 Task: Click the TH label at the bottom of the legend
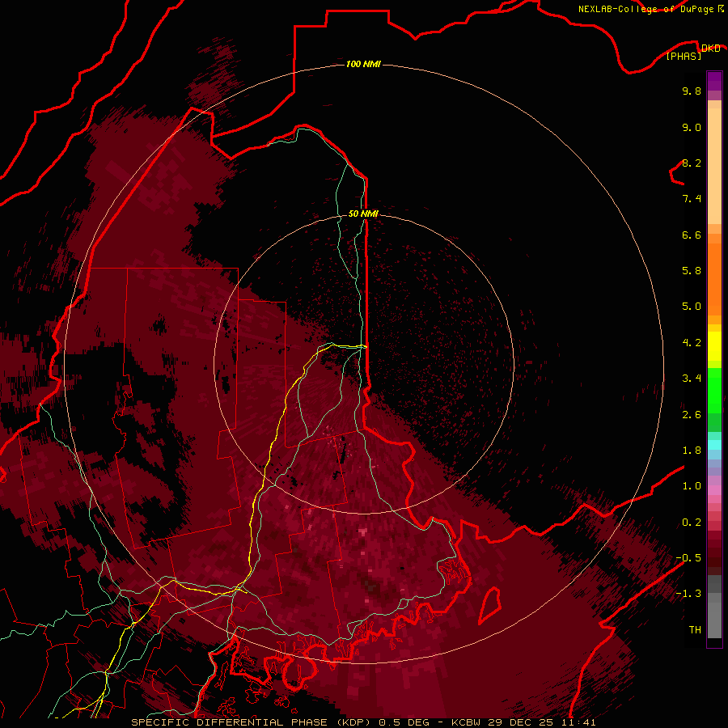(x=695, y=630)
